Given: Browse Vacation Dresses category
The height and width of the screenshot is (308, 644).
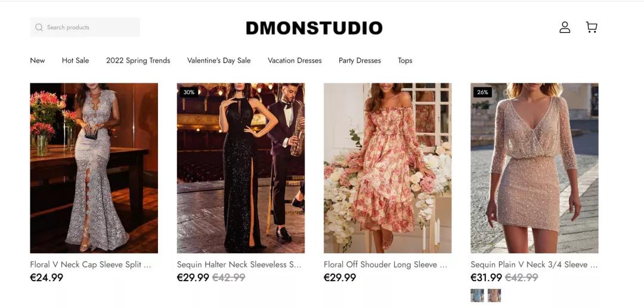Looking at the screenshot, I should coord(295,60).
